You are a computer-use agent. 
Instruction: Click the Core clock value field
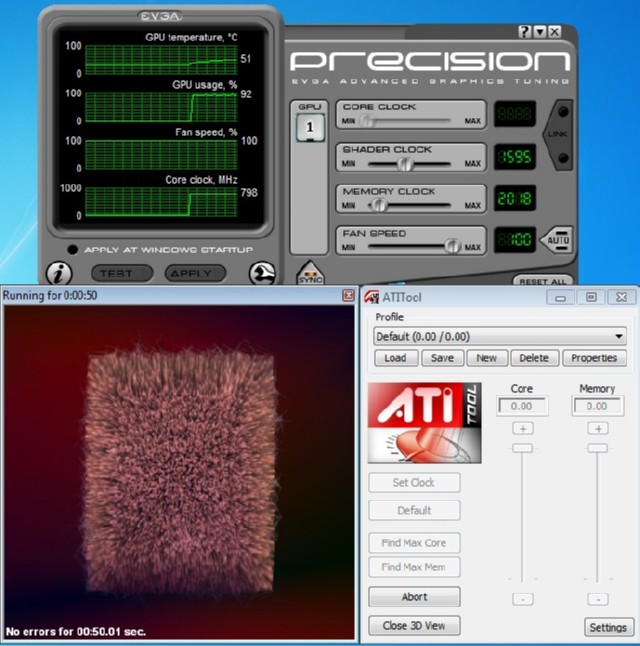[522, 406]
